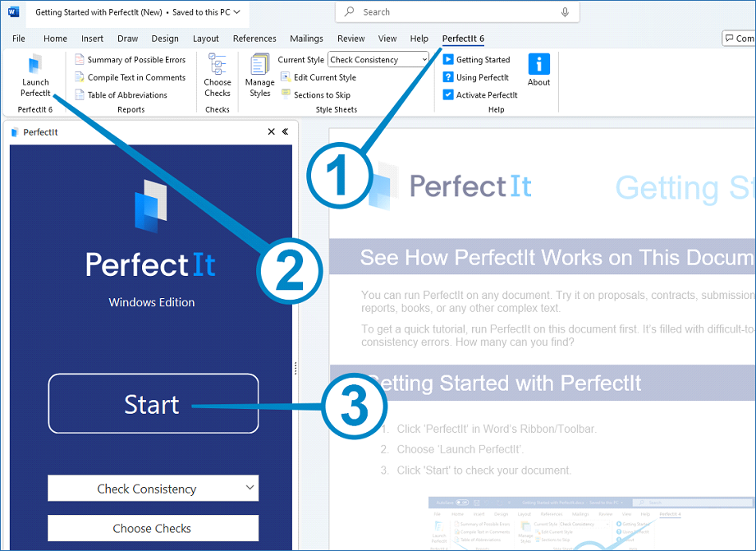Open the Comments button
Screen dimensions: 756x551
[739, 38]
